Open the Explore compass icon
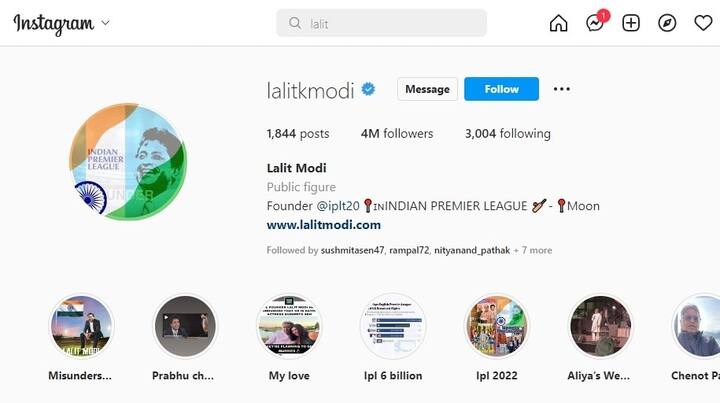 [x=667, y=23]
